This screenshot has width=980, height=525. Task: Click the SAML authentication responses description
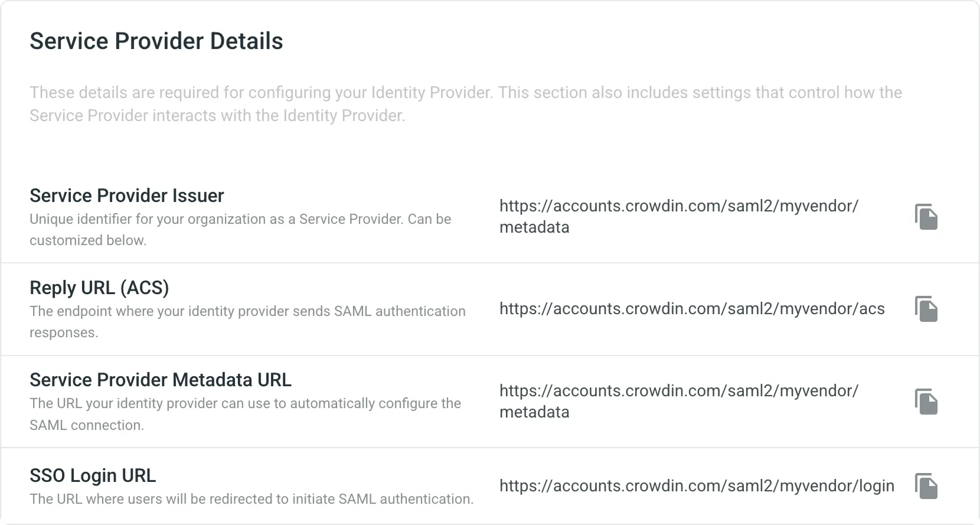click(247, 321)
